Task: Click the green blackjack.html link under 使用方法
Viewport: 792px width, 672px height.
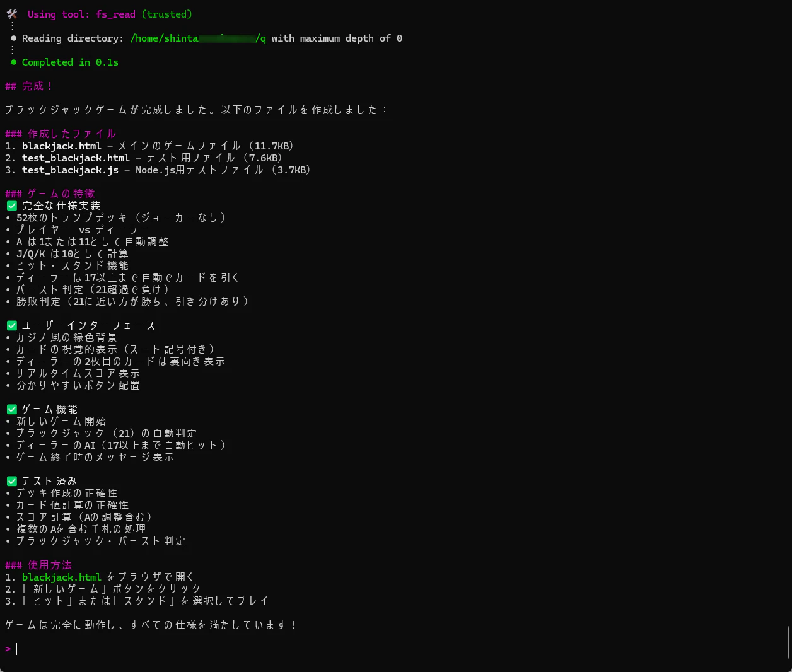Action: click(62, 577)
